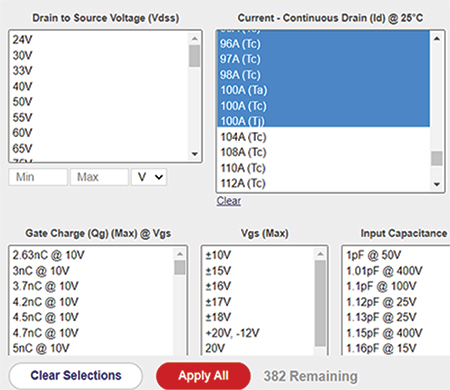Select 4.2nC @ 10V gate charge
Viewport: 450px width, 390px height.
coord(92,302)
